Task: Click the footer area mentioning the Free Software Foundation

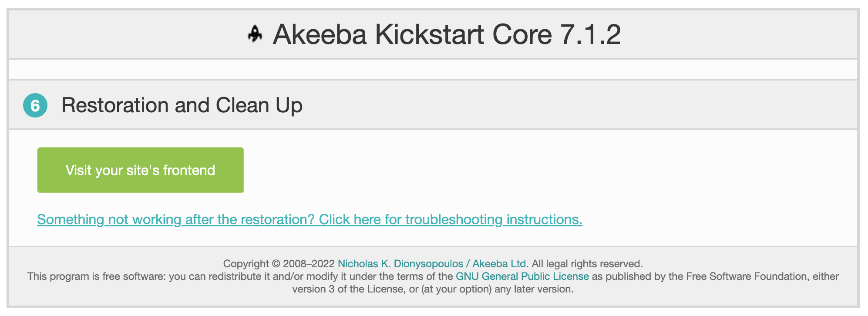Action: (x=740, y=276)
